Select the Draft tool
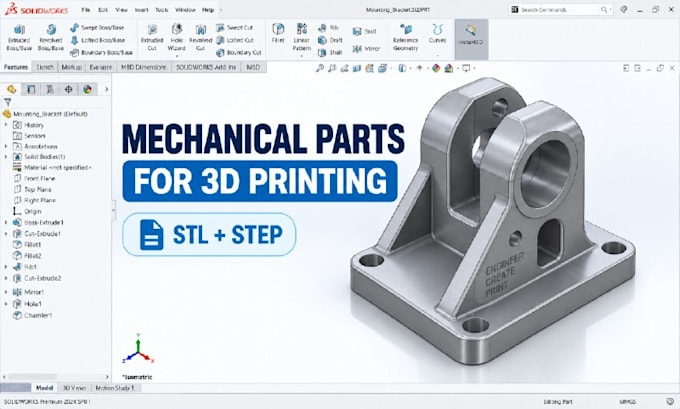This screenshot has width=680, height=409. [x=330, y=40]
